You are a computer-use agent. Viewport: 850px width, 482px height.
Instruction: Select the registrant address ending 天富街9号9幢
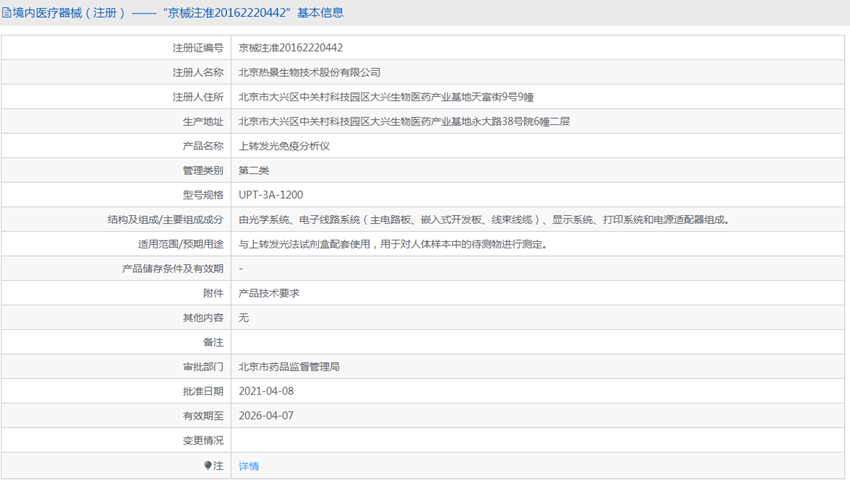tap(386, 97)
